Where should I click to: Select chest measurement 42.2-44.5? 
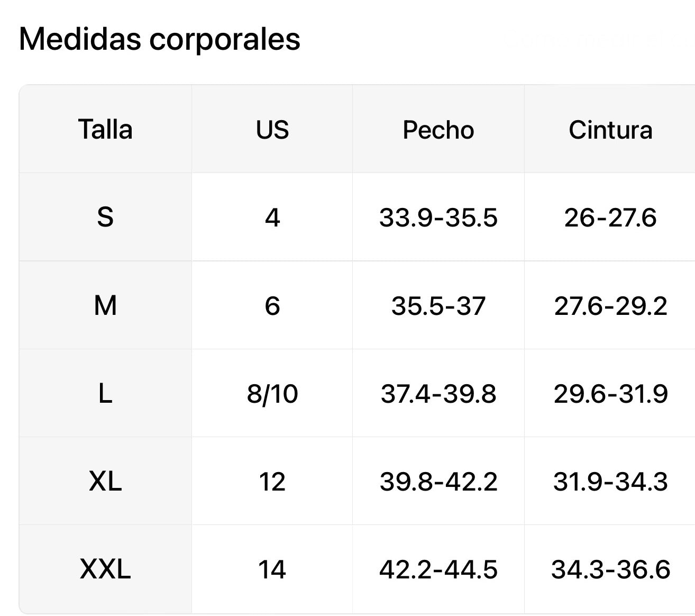[x=438, y=569]
